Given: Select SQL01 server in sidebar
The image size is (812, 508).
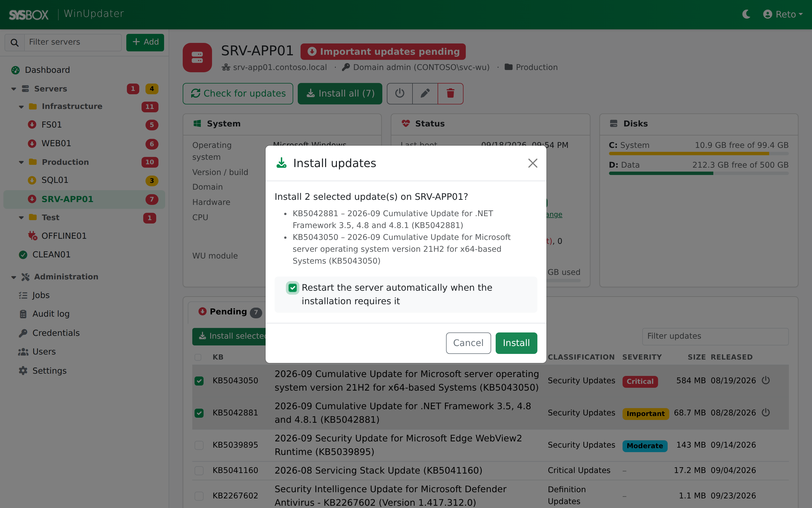Looking at the screenshot, I should pyautogui.click(x=84, y=180).
